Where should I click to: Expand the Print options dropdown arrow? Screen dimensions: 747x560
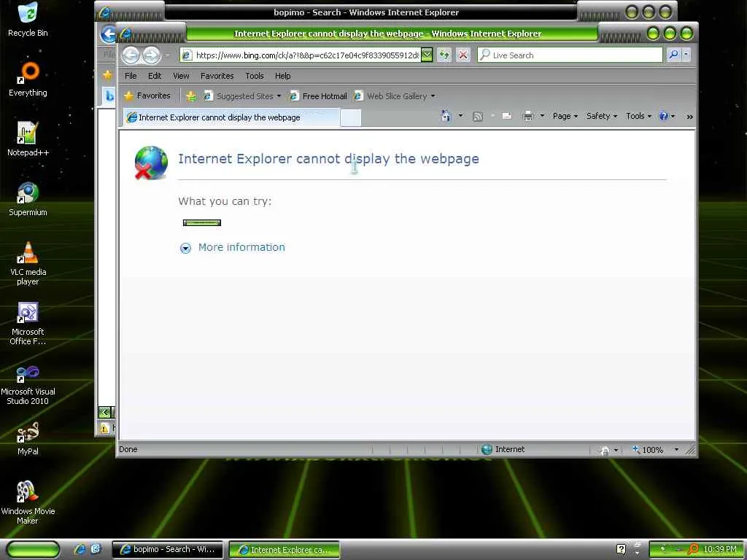pos(542,116)
